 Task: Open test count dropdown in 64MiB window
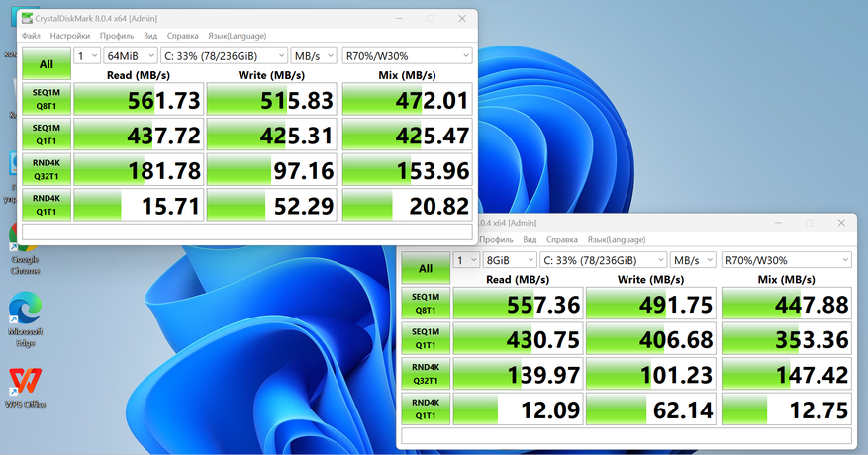(87, 56)
